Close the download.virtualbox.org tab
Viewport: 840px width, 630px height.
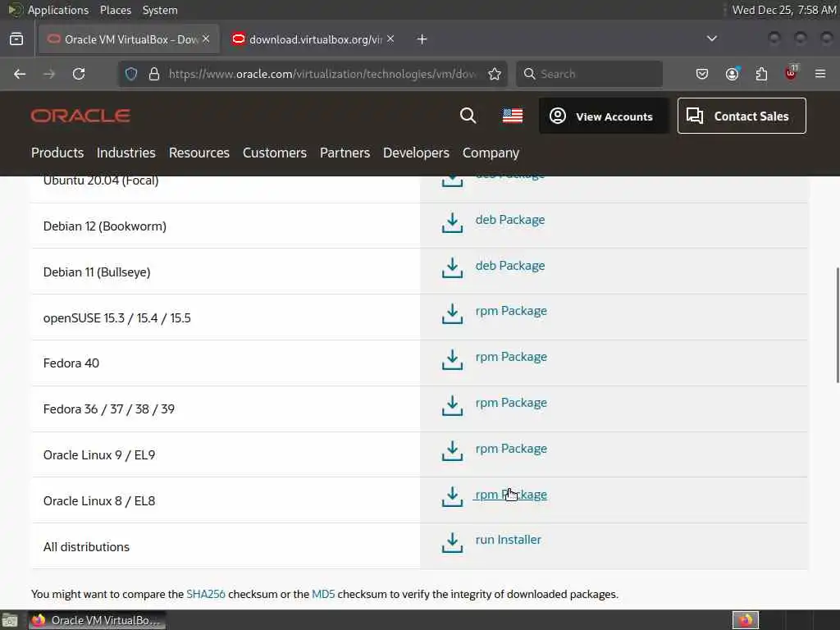(390, 39)
